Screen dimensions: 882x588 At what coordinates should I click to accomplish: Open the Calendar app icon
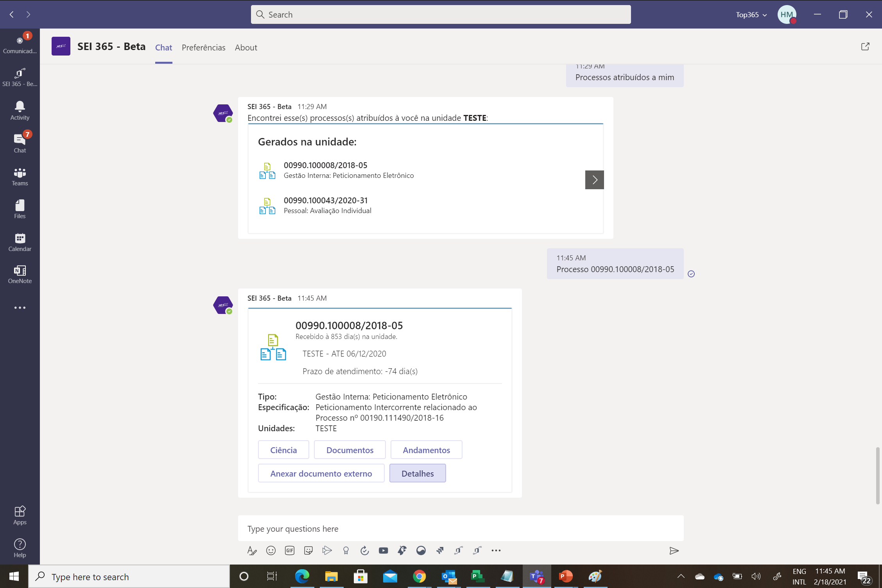click(x=20, y=242)
